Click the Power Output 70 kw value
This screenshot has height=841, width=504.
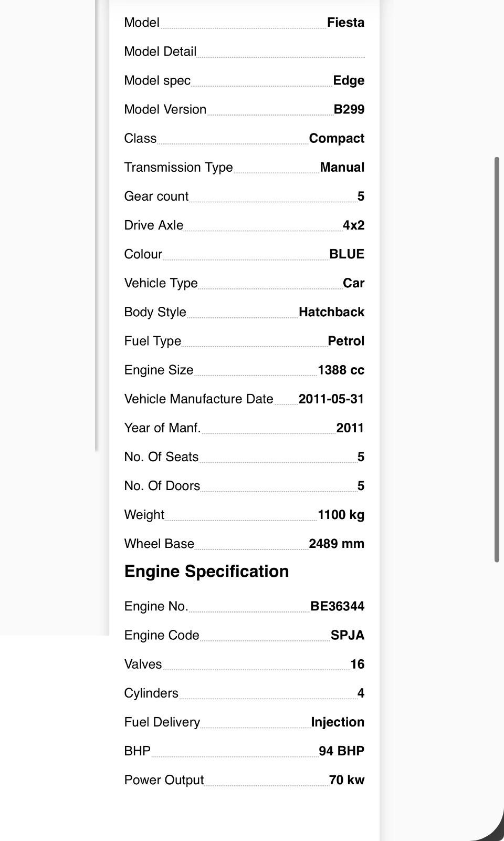pyautogui.click(x=346, y=780)
